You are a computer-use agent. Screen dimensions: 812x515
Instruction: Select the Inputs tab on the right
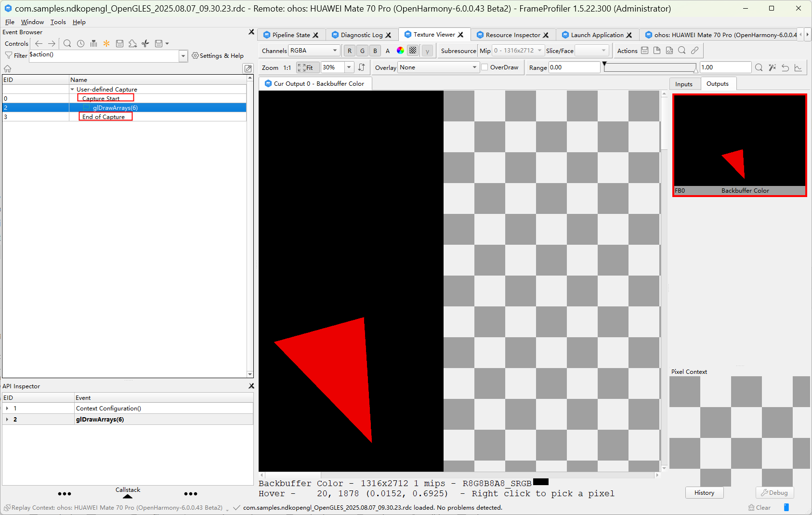684,83
